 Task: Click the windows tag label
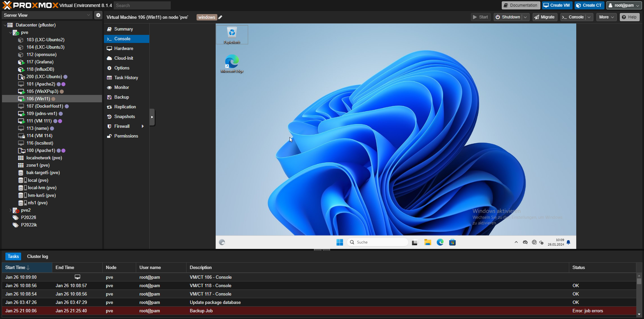point(207,17)
